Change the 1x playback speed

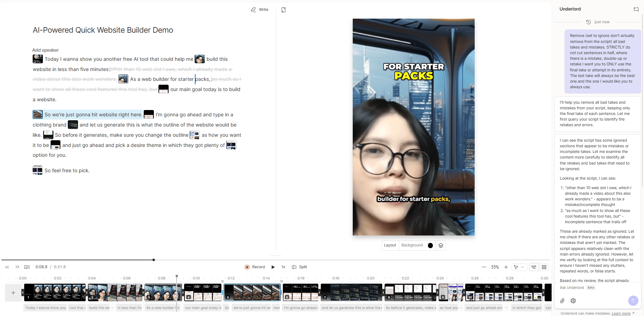pyautogui.click(x=283, y=267)
